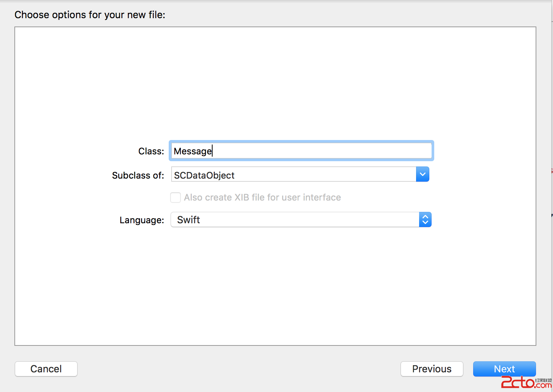Go back with the Previous button
553x392 pixels.
(432, 369)
